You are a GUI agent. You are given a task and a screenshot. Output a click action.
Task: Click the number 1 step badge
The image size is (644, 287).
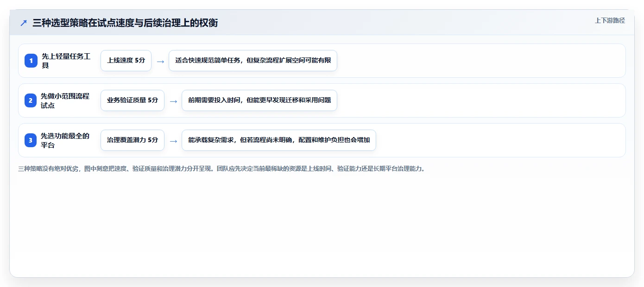31,61
